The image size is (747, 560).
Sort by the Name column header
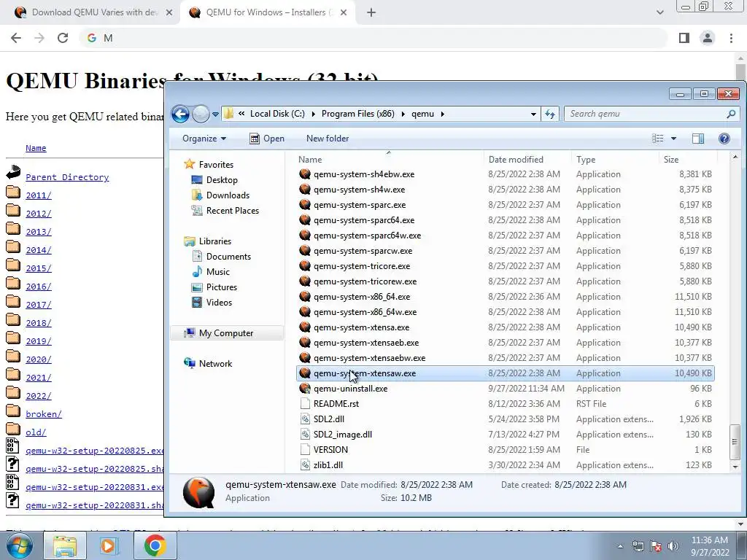[x=310, y=160]
